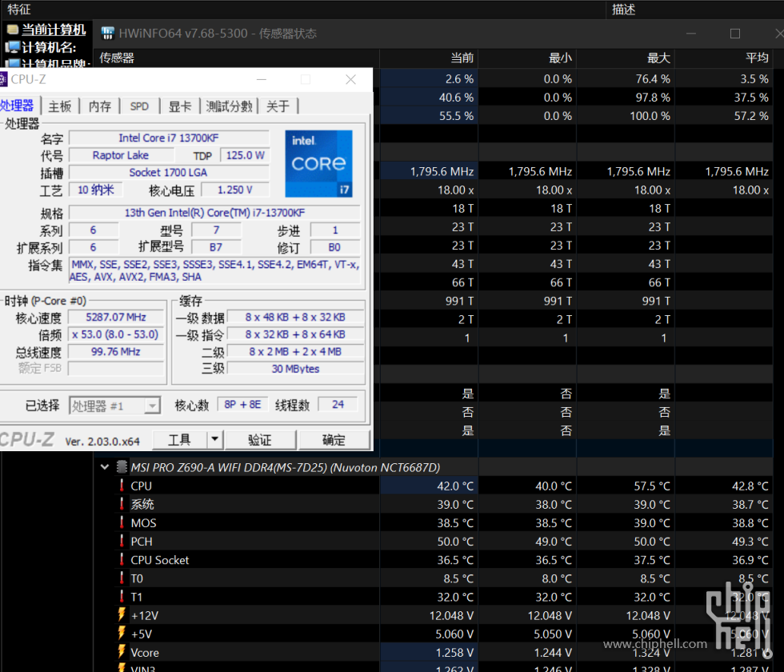Screen dimensions: 784x672
Task: Click the thermometer icon next to CPU row
Action: 122,486
